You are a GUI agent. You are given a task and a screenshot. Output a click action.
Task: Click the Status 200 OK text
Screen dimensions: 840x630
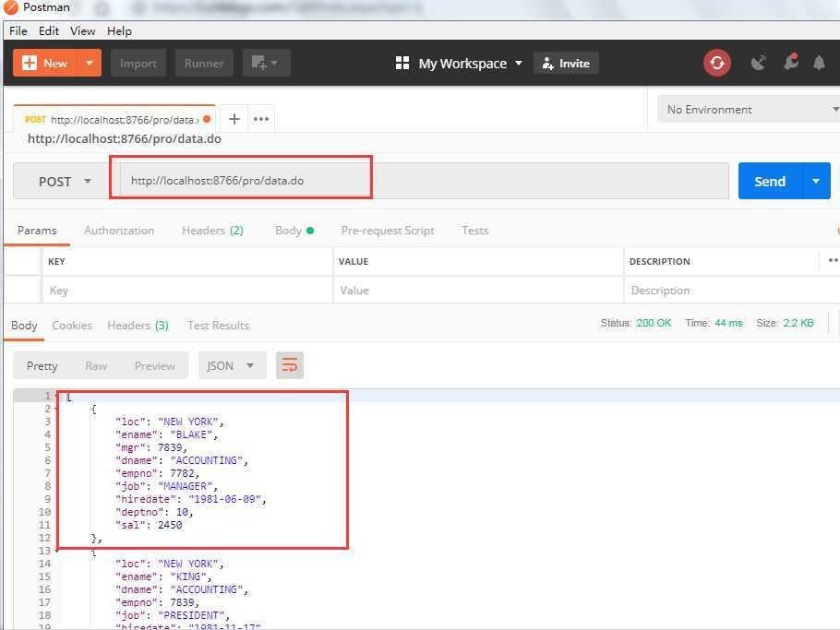click(636, 323)
